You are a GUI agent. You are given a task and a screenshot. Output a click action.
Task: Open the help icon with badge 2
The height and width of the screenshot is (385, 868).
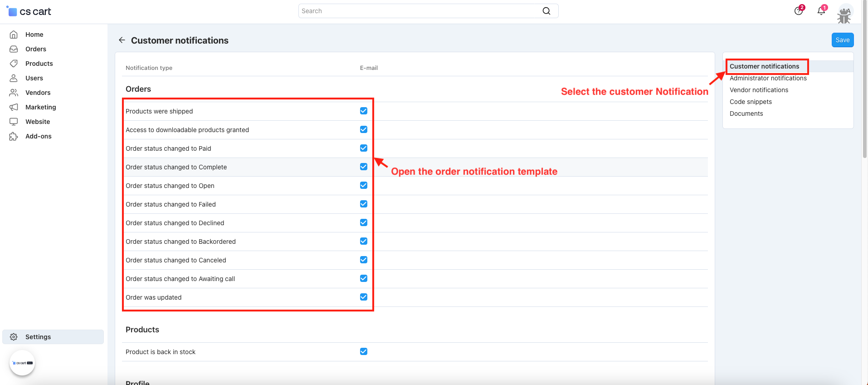click(799, 11)
